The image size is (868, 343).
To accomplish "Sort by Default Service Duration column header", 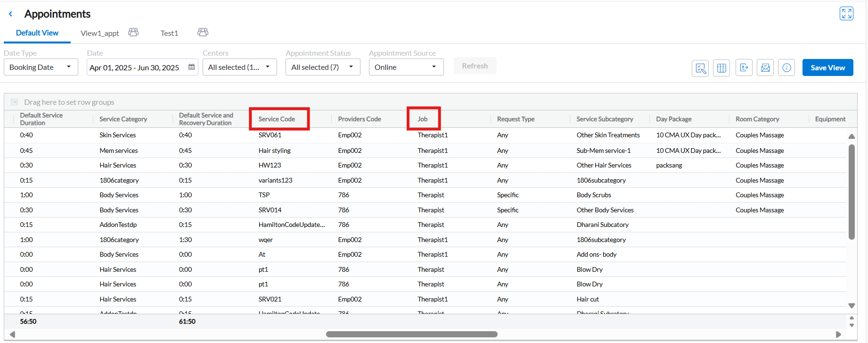I will (x=41, y=119).
